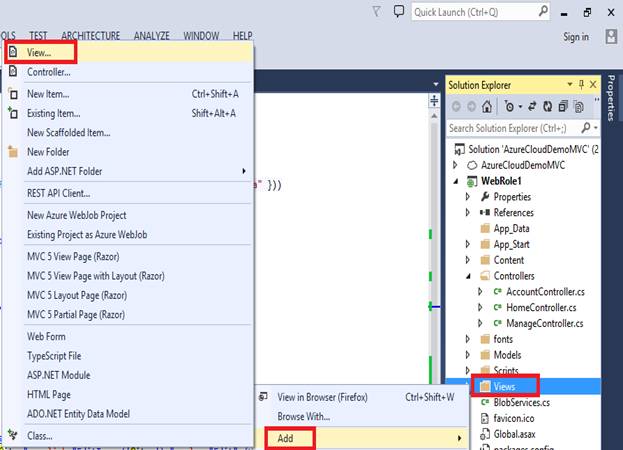Click the favicon.ico file icon

point(484,418)
